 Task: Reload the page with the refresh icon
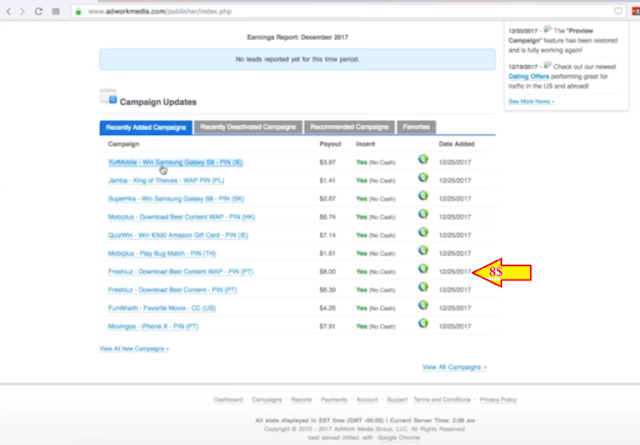(x=38, y=11)
